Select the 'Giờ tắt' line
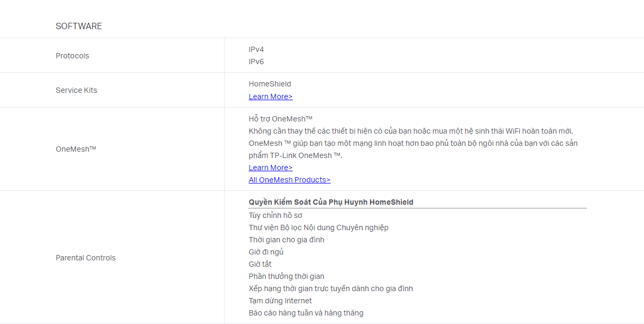This screenshot has width=644, height=324. tap(260, 264)
